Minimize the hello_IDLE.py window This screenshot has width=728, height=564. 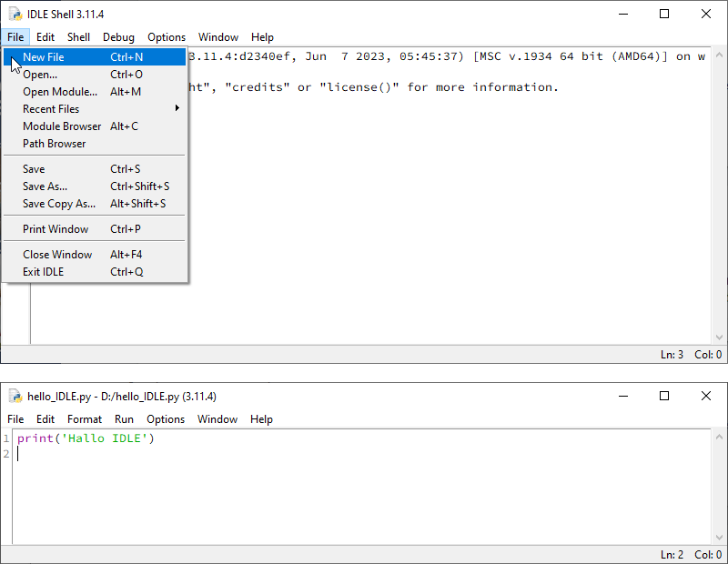pyautogui.click(x=623, y=396)
